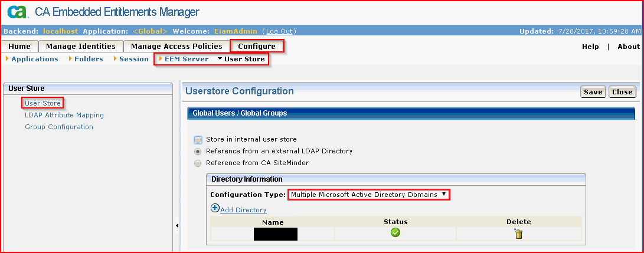This screenshot has width=644, height=253.
Task: Expand the User Store submenu
Action: point(240,59)
